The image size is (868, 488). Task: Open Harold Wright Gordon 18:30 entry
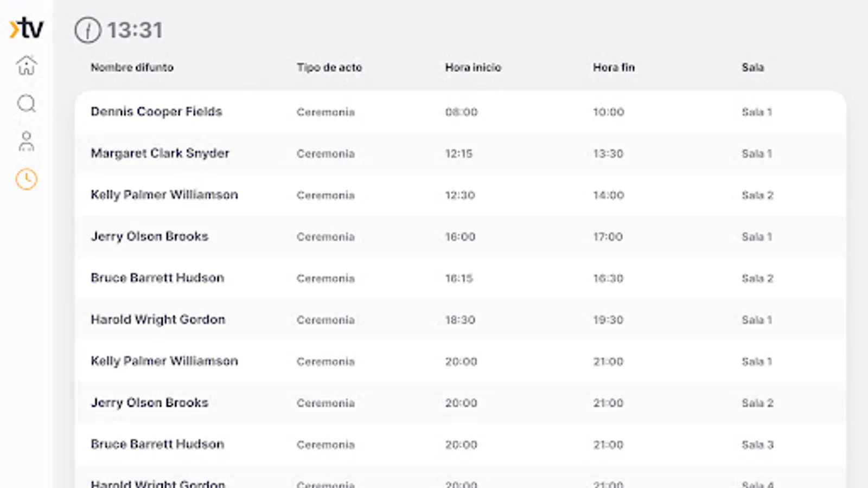point(157,319)
